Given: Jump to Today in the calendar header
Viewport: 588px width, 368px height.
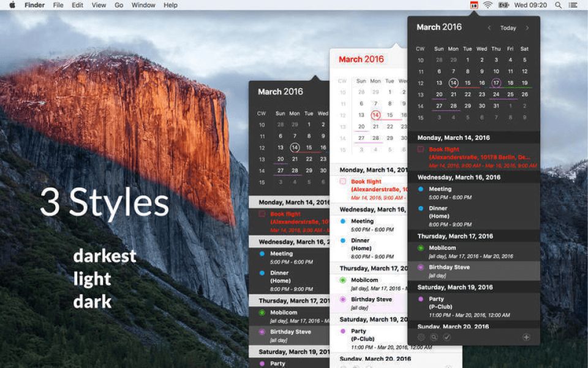Looking at the screenshot, I should click(x=508, y=28).
